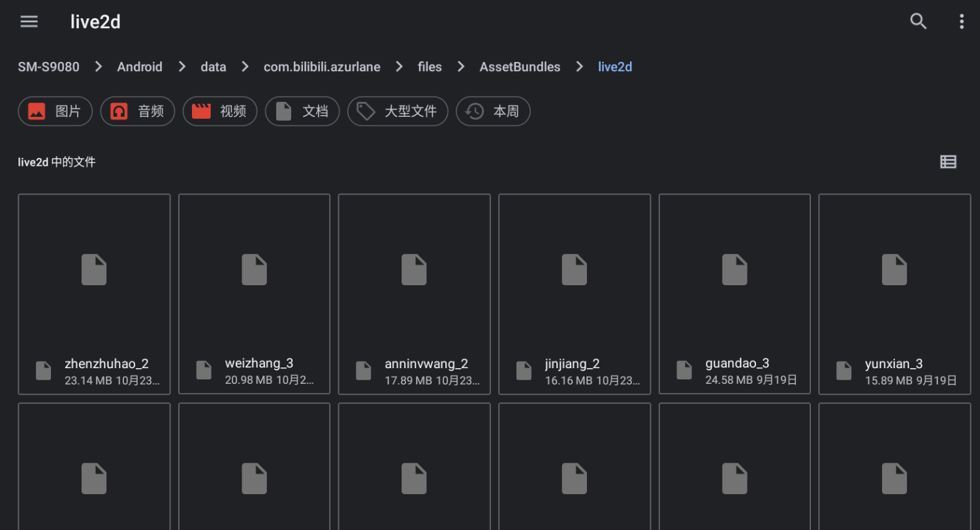Open zhenzhuhao_2 file thumbnail
Image resolution: width=980 pixels, height=530 pixels.
tap(94, 270)
